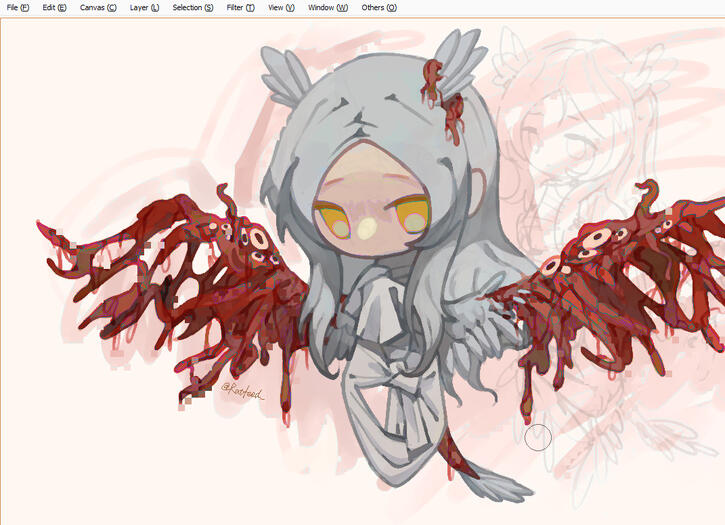This screenshot has height=525, width=725.
Task: Open the View menu
Action: tap(281, 7)
